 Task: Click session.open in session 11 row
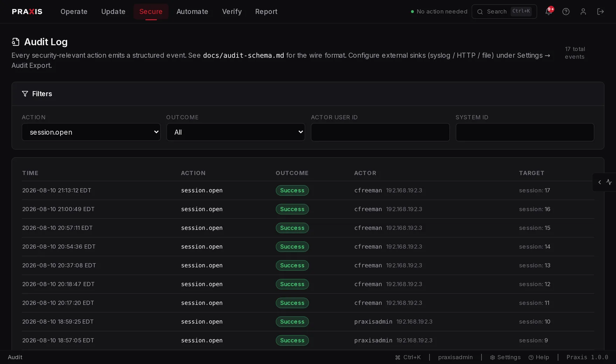[x=202, y=303]
